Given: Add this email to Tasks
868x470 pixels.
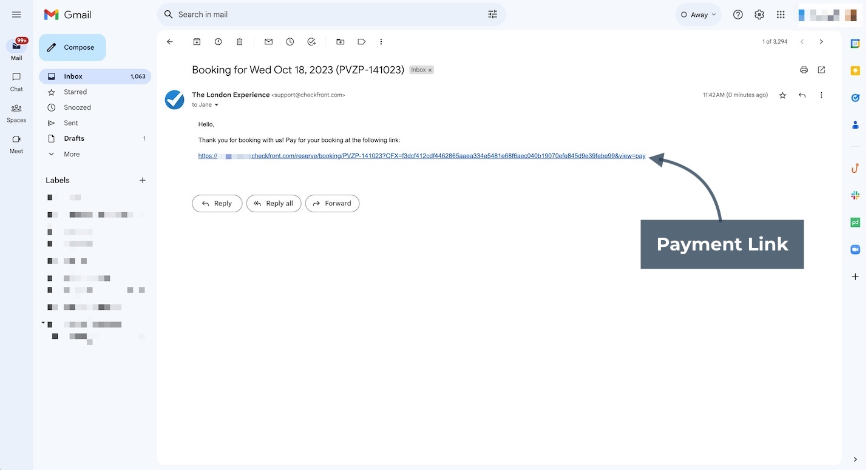Looking at the screenshot, I should coord(311,42).
